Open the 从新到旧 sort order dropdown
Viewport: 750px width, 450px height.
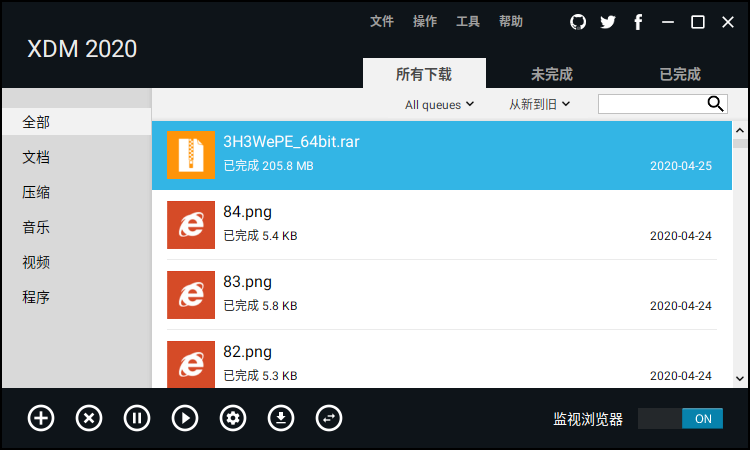(x=540, y=104)
